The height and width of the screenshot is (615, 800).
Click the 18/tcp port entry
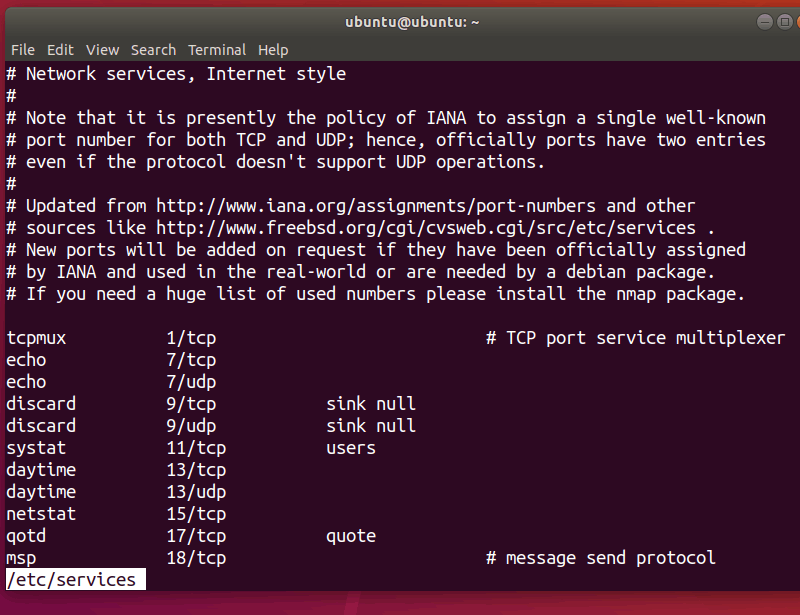196,558
